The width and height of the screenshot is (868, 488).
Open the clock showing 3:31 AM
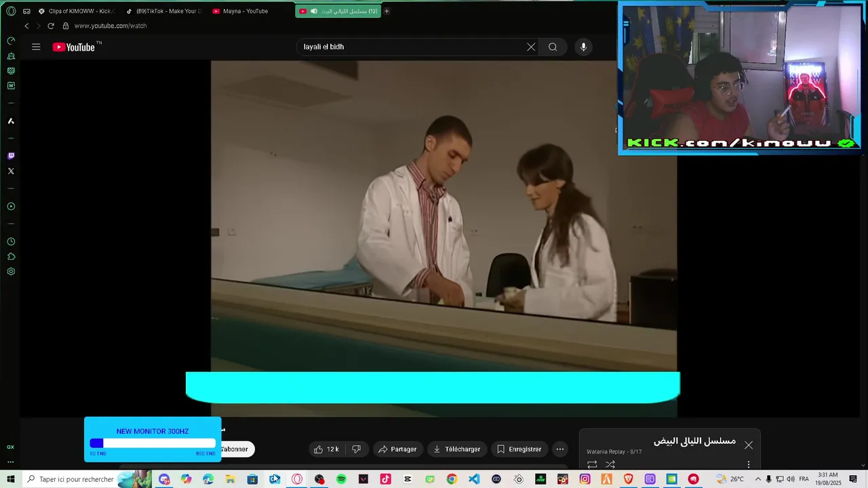(827, 479)
